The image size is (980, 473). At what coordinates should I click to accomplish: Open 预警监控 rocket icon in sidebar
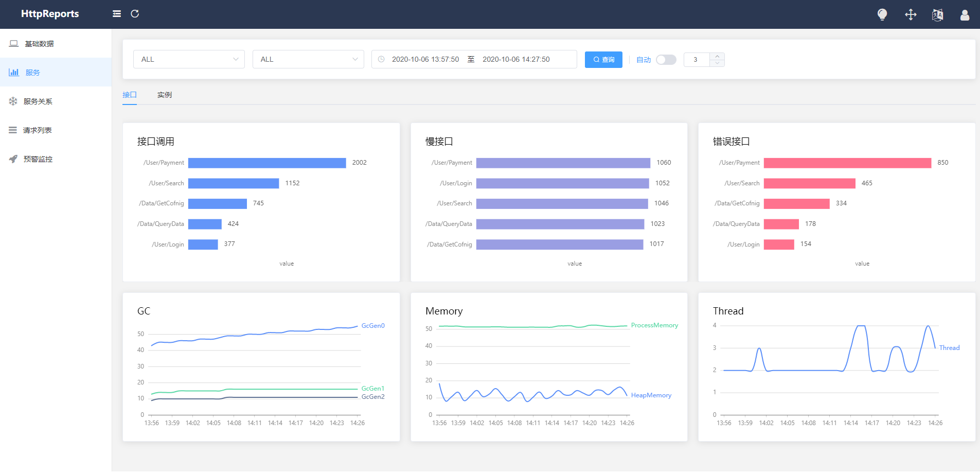pyautogui.click(x=13, y=159)
